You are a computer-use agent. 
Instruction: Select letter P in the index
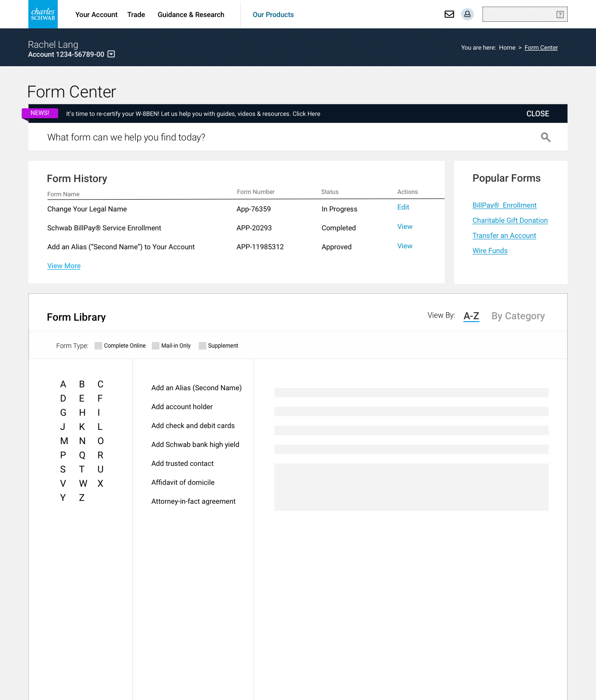[x=63, y=455]
